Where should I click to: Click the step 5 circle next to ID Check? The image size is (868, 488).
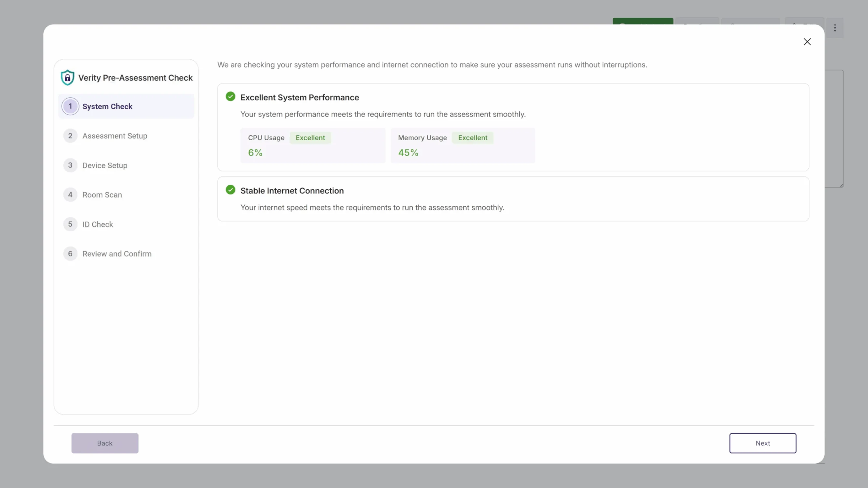pyautogui.click(x=70, y=224)
